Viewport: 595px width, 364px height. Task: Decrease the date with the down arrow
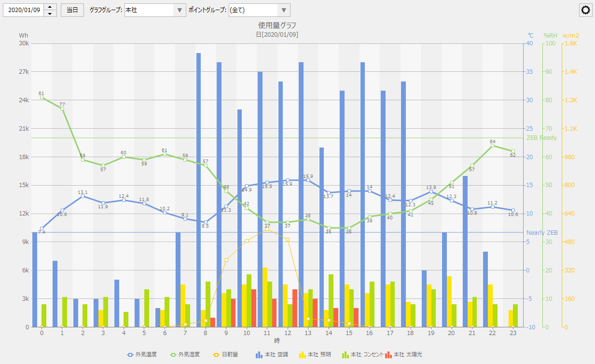[x=50, y=13]
